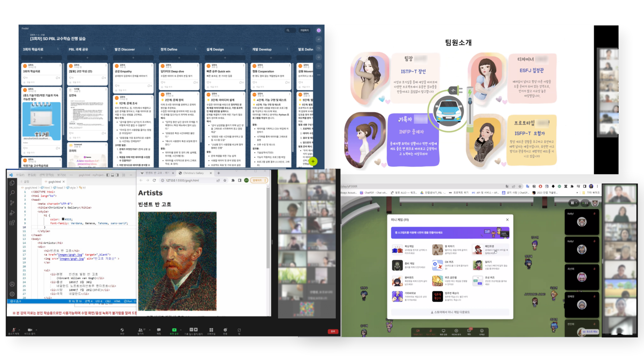Expand the bookmarks overflow chevron in Chrome
The image size is (644, 362).
[x=577, y=193]
